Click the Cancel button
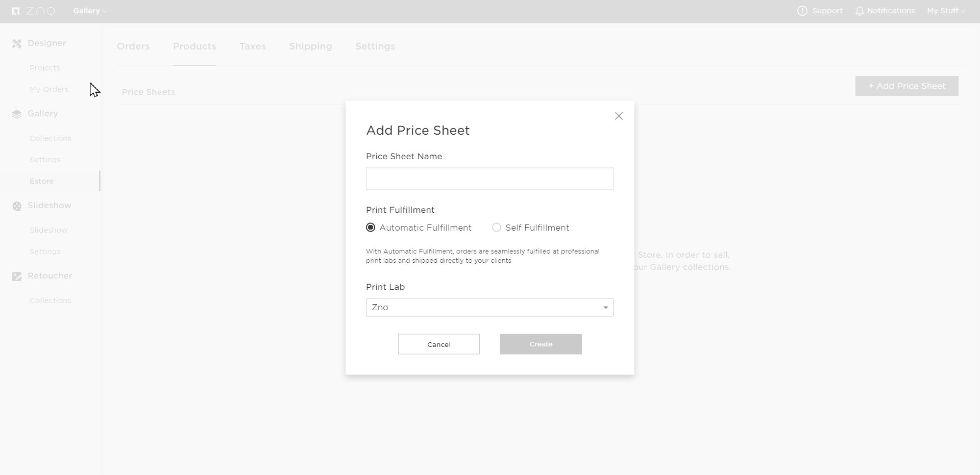 (438, 344)
